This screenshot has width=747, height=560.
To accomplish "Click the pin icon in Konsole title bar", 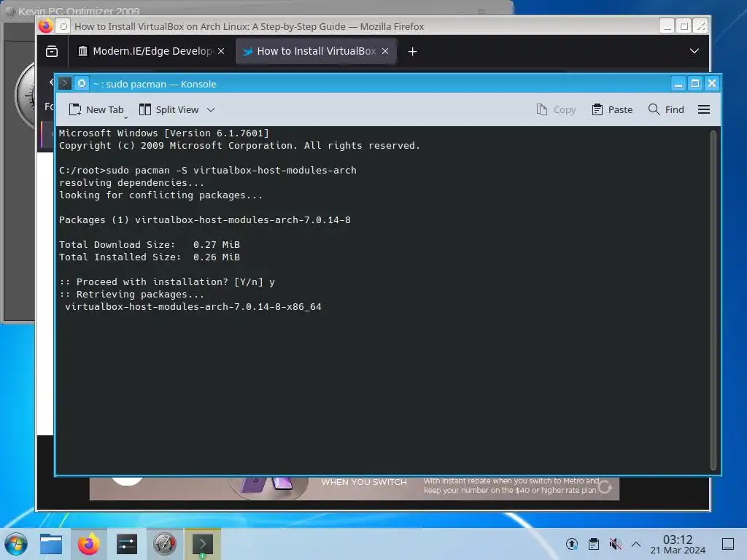I will (82, 84).
